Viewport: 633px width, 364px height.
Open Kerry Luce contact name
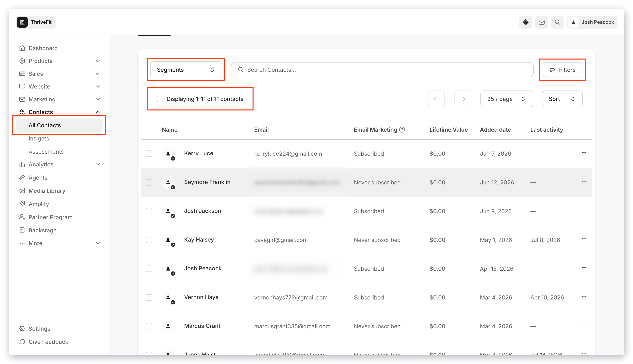[x=198, y=153]
